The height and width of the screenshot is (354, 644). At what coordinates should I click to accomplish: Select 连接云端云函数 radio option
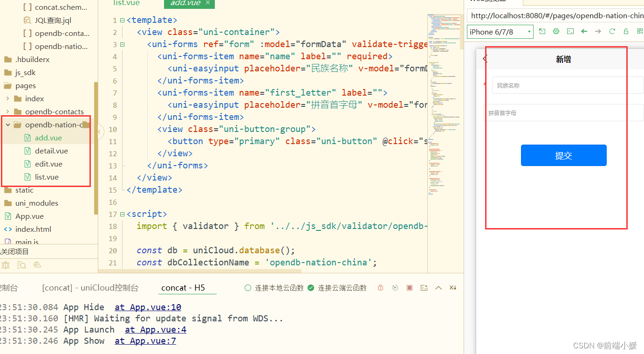pos(337,288)
